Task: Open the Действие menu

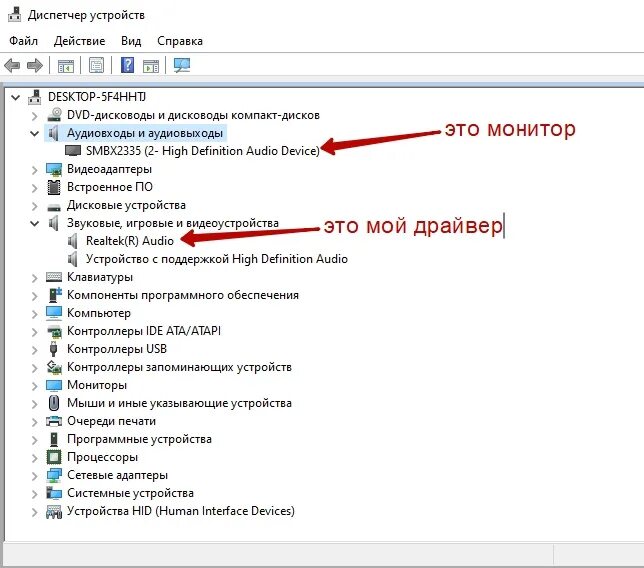Action: pyautogui.click(x=79, y=41)
